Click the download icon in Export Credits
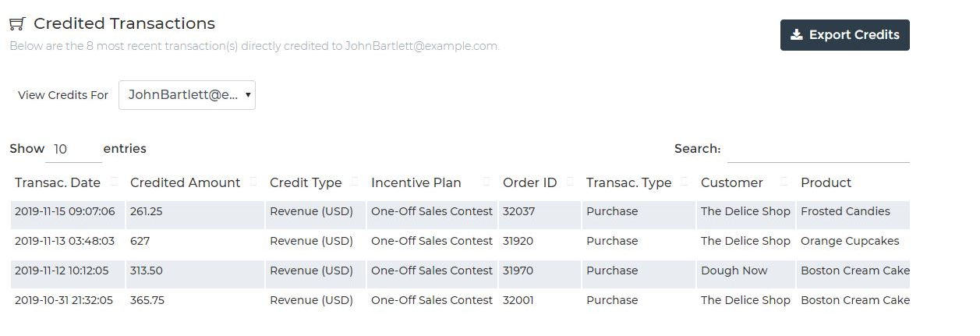 [x=796, y=35]
